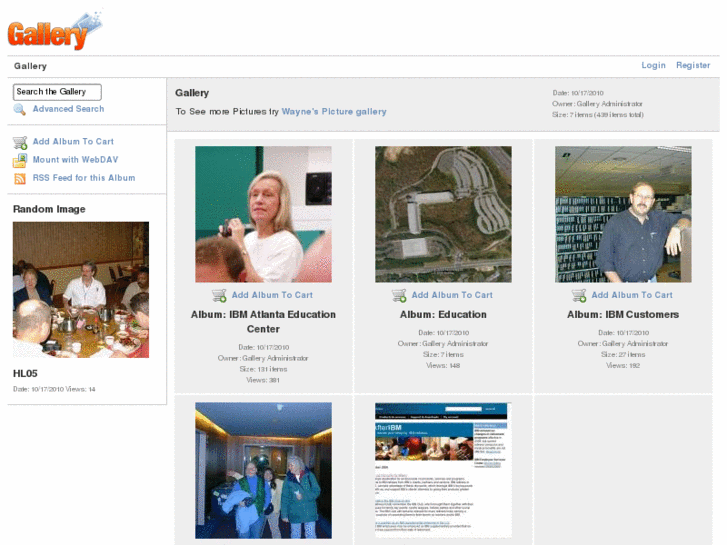Viewport: 727px width, 545px height.
Task: Open the hallway group photo album thumbnail
Action: 263,470
